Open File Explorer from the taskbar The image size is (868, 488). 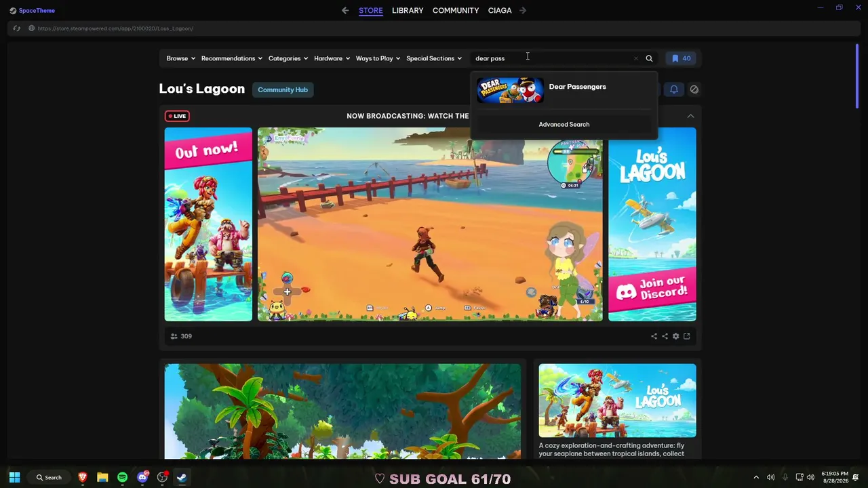tap(102, 477)
